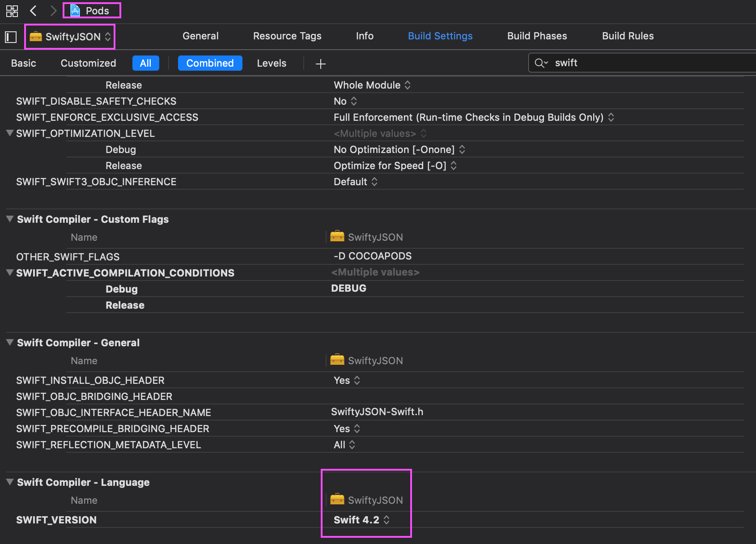Collapse Swift Compiler - Language section
Screen dimensions: 756x544
click(x=9, y=482)
